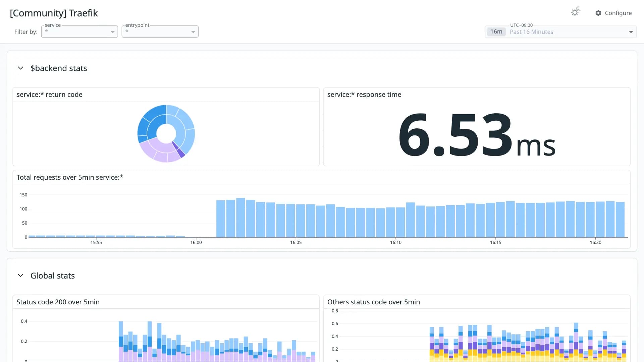
Task: Click the 15:55 timeline tick label
Action: click(x=96, y=242)
